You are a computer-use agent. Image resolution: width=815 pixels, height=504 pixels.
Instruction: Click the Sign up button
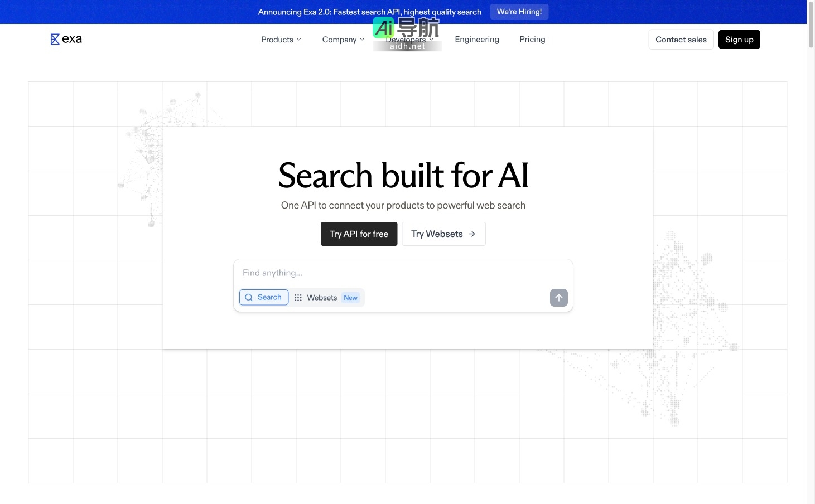[x=739, y=40]
